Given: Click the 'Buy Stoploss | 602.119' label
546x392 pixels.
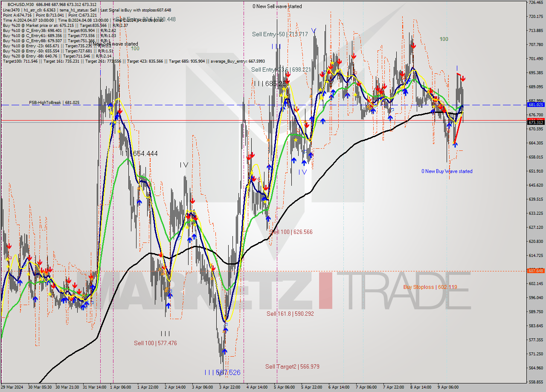Looking at the screenshot, I should (430, 287).
